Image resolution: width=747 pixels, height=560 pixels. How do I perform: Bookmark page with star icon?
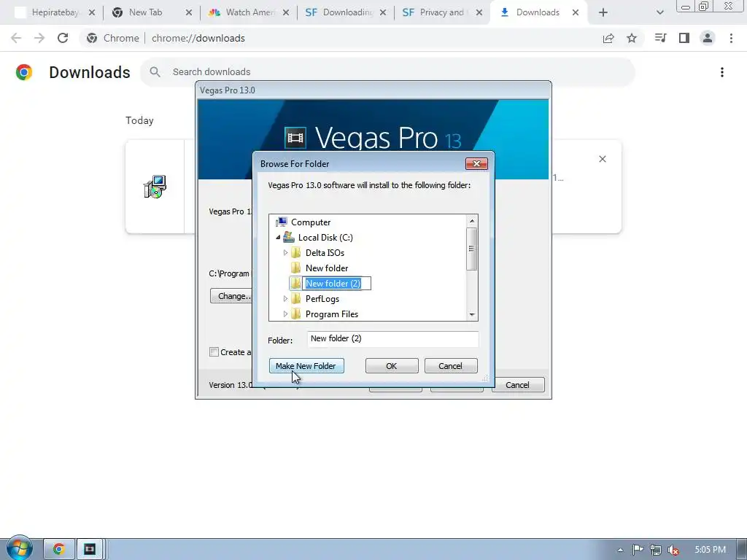(x=632, y=38)
